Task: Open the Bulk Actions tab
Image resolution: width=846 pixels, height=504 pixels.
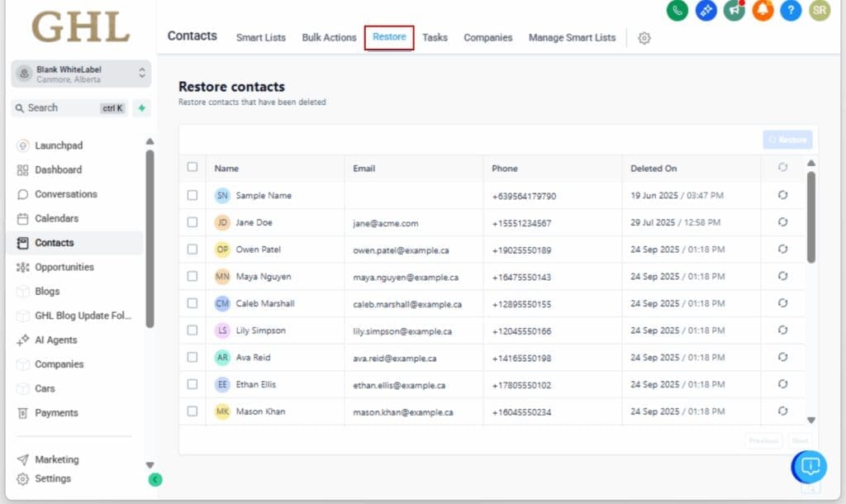Action: coord(329,38)
